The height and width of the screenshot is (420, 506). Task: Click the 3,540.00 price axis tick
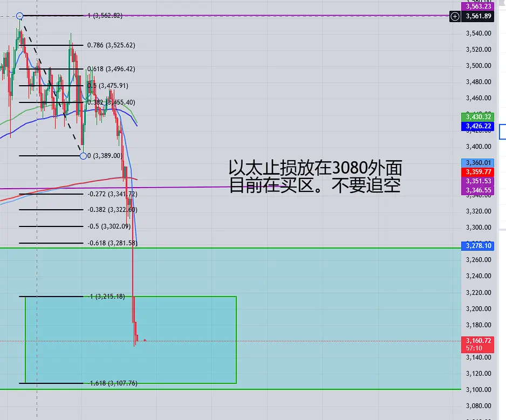click(478, 33)
